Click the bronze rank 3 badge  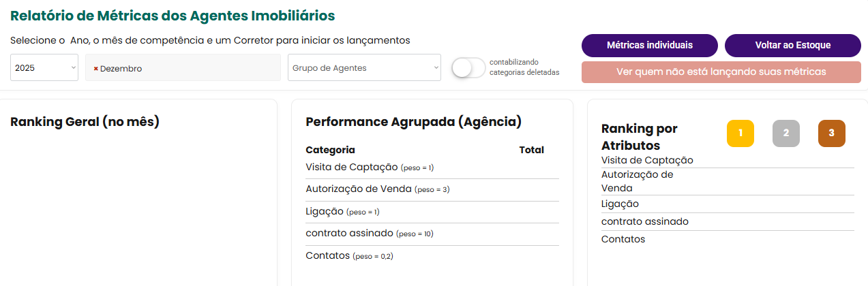831,133
